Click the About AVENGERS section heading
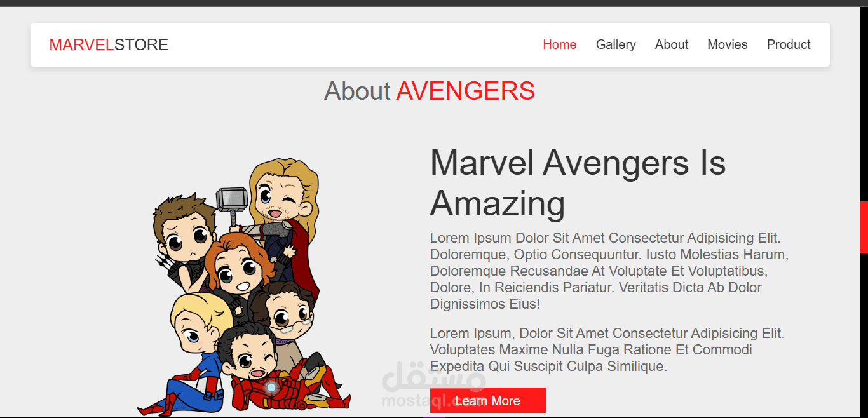The image size is (868, 418). point(430,91)
